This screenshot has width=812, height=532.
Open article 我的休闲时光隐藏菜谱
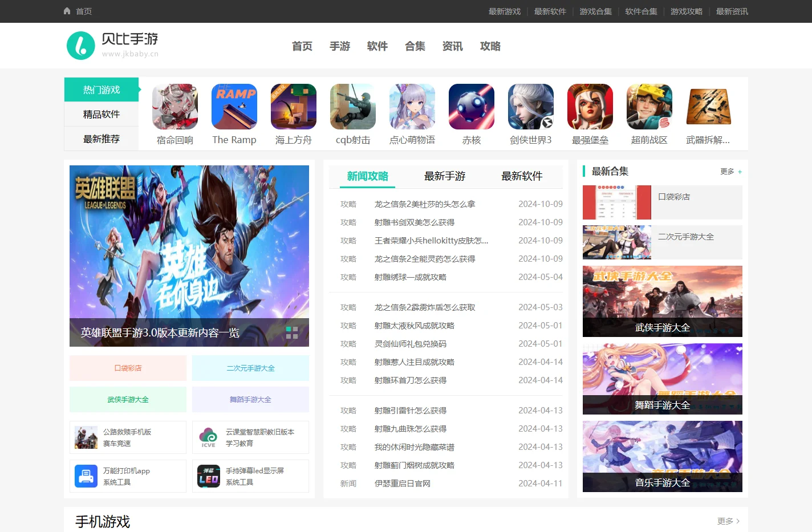tap(415, 447)
